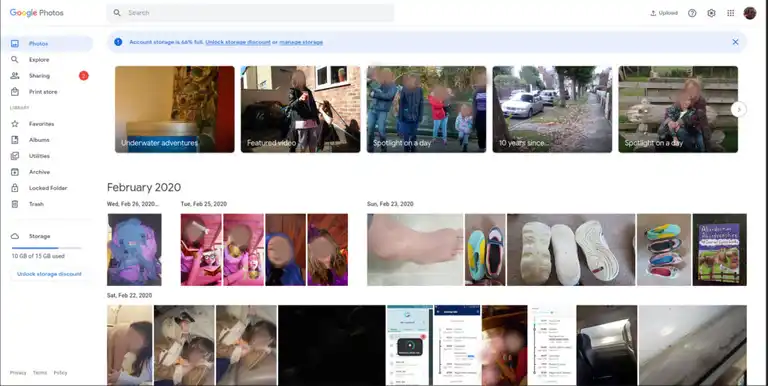Click the Utilities icon in sidebar
The width and height of the screenshot is (768, 386).
[15, 156]
